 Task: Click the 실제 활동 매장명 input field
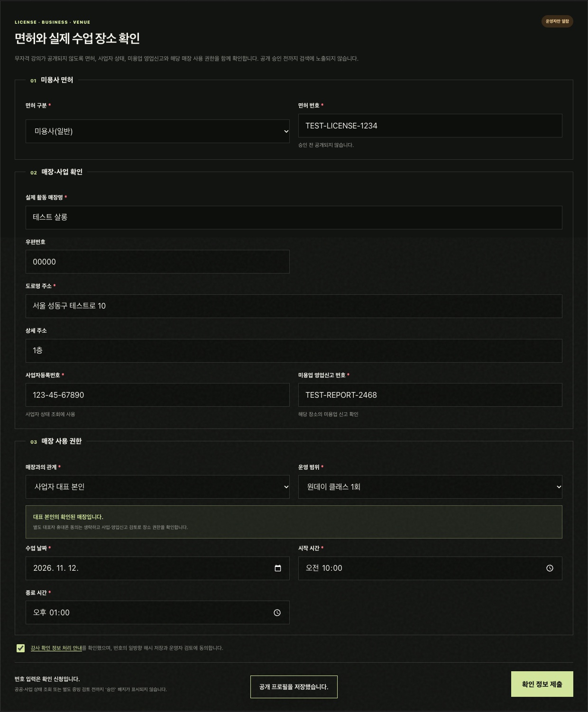coord(294,218)
